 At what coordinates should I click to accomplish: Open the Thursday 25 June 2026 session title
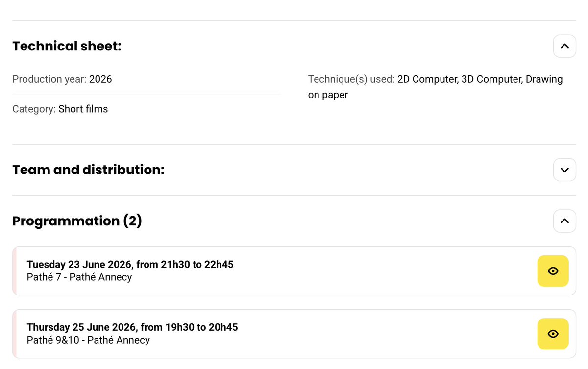132,327
